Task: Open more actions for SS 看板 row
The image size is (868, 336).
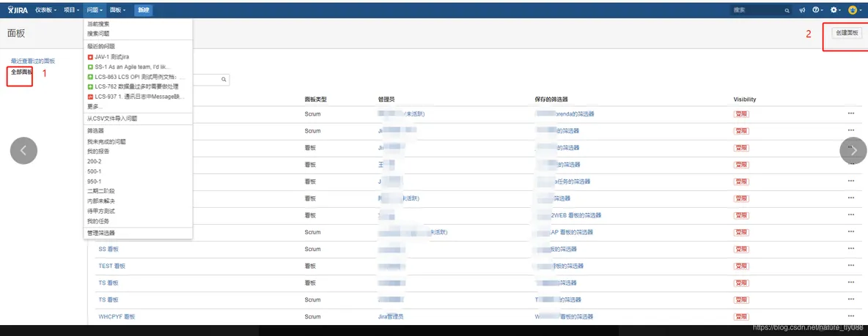Action: (x=851, y=249)
